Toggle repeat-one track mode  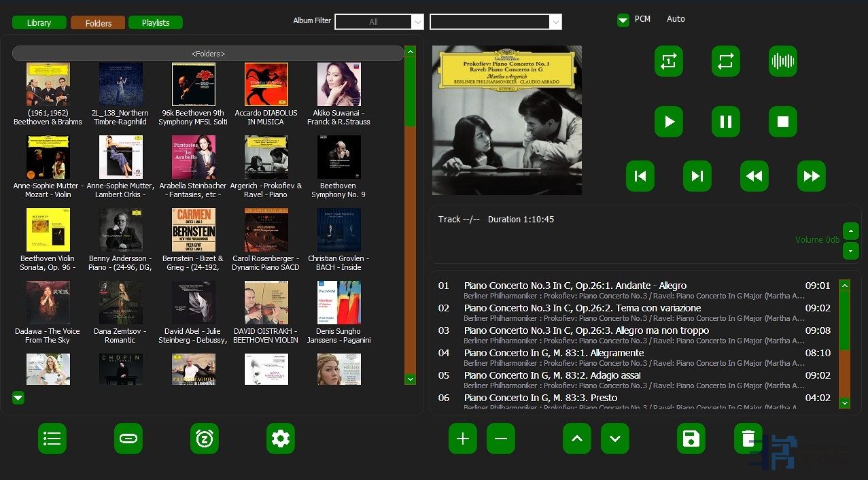pyautogui.click(x=668, y=61)
